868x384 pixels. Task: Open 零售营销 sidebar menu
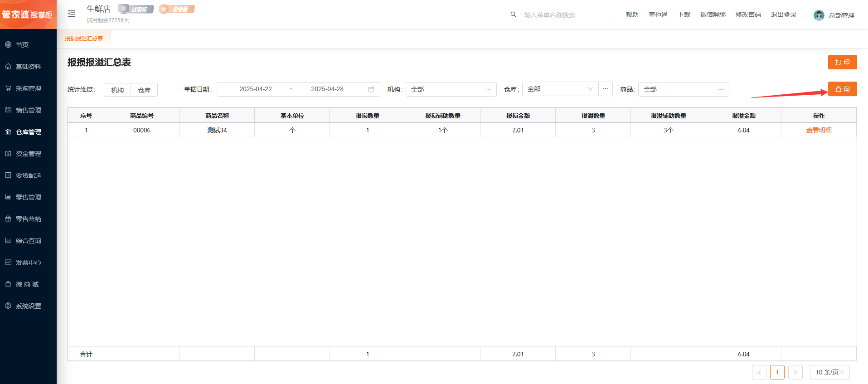coord(28,219)
